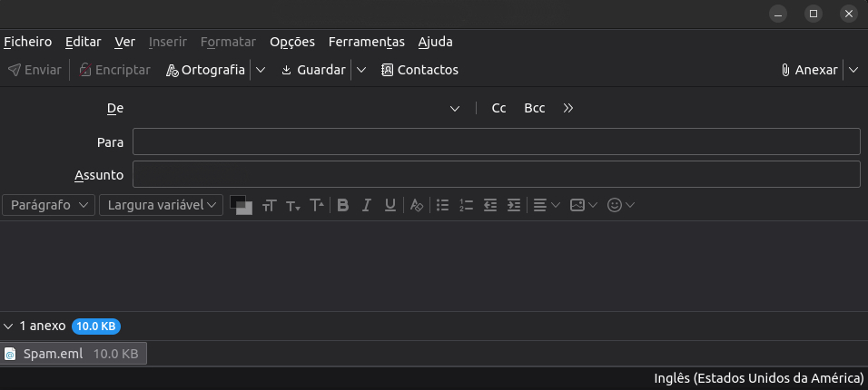
Task: Toggle bold text formatting
Action: pos(343,205)
